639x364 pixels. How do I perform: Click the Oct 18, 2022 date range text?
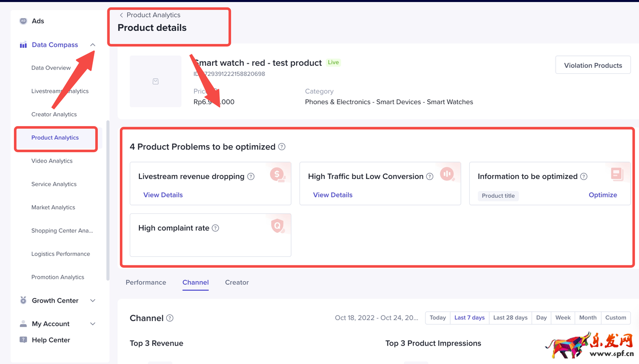(x=377, y=318)
